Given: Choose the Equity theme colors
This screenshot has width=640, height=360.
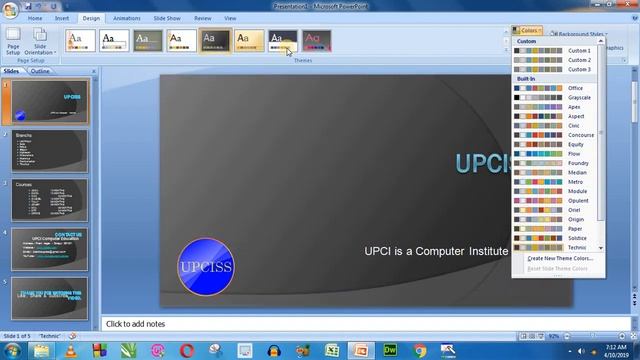Looking at the screenshot, I should pos(554,144).
